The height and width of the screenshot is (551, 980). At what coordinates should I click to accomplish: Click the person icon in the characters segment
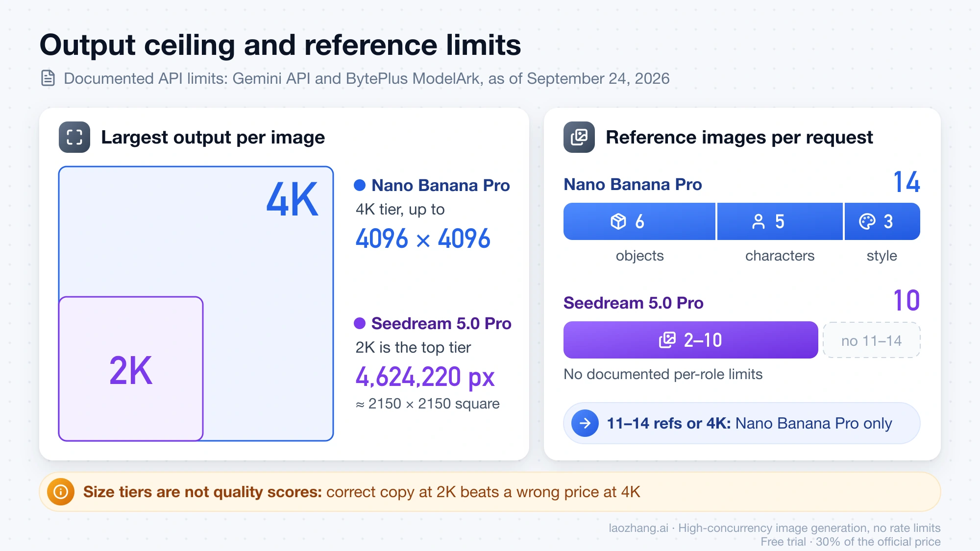pos(759,221)
